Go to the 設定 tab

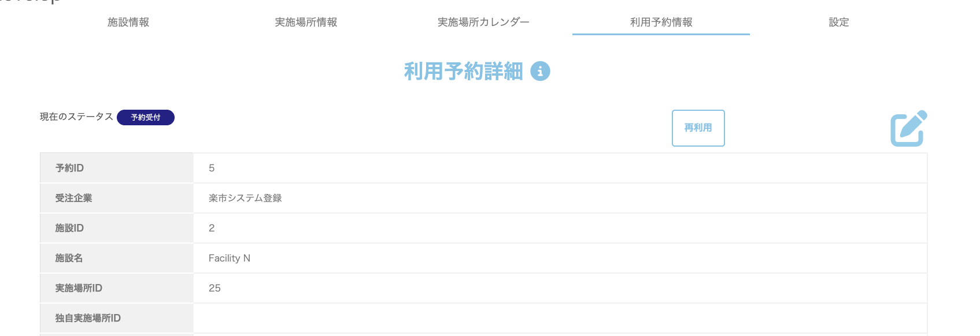[838, 23]
